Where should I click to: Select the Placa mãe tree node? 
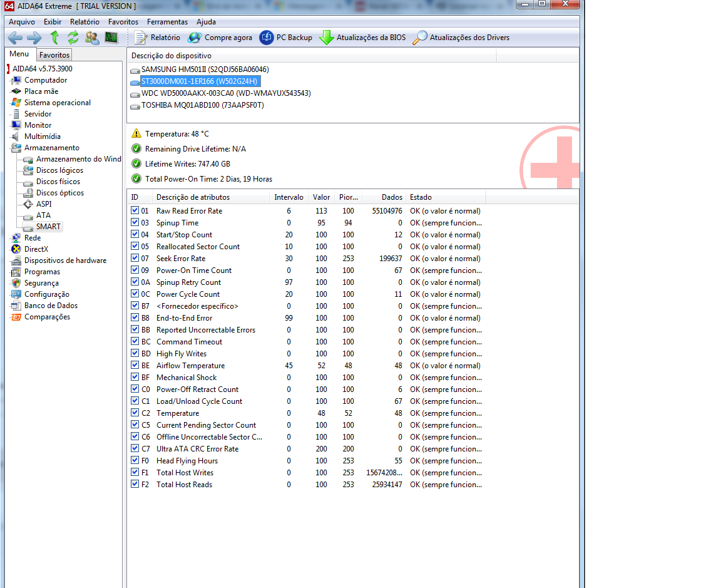pyautogui.click(x=41, y=91)
